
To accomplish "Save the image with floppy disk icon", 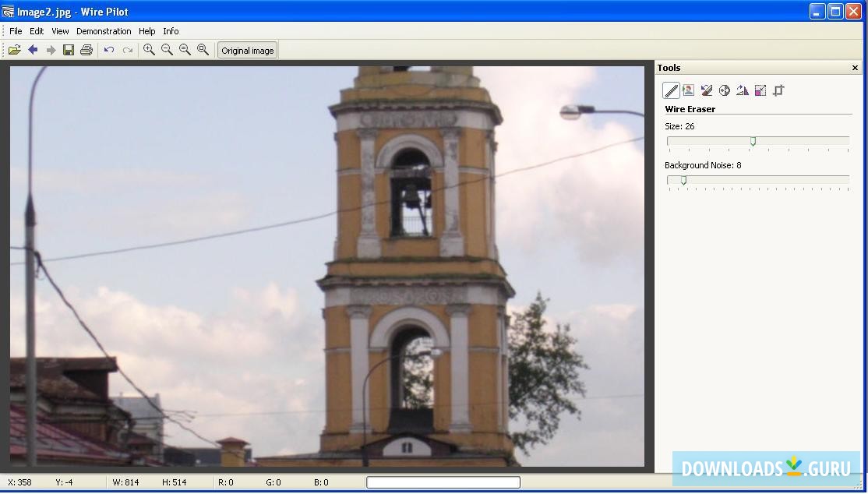I will pyautogui.click(x=69, y=50).
